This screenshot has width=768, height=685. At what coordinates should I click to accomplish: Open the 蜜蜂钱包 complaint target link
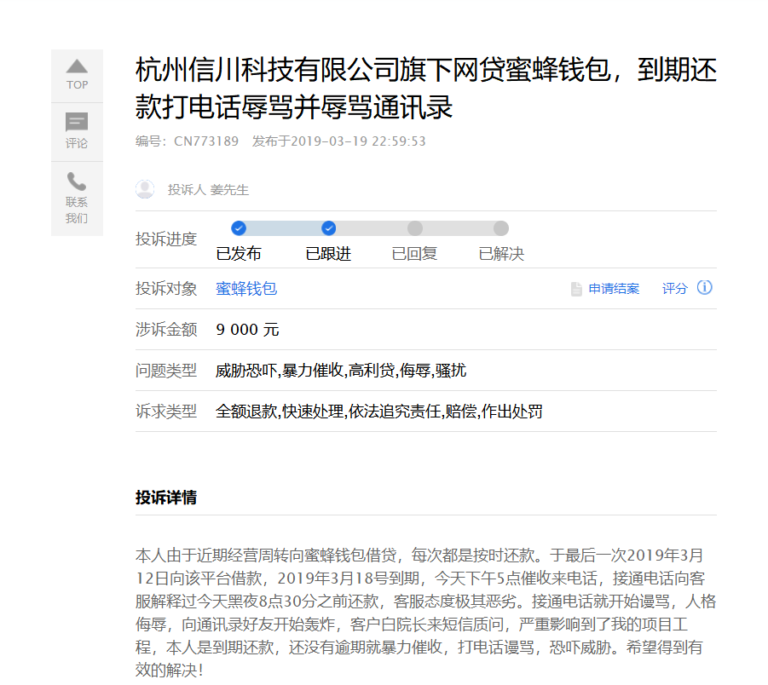(246, 289)
